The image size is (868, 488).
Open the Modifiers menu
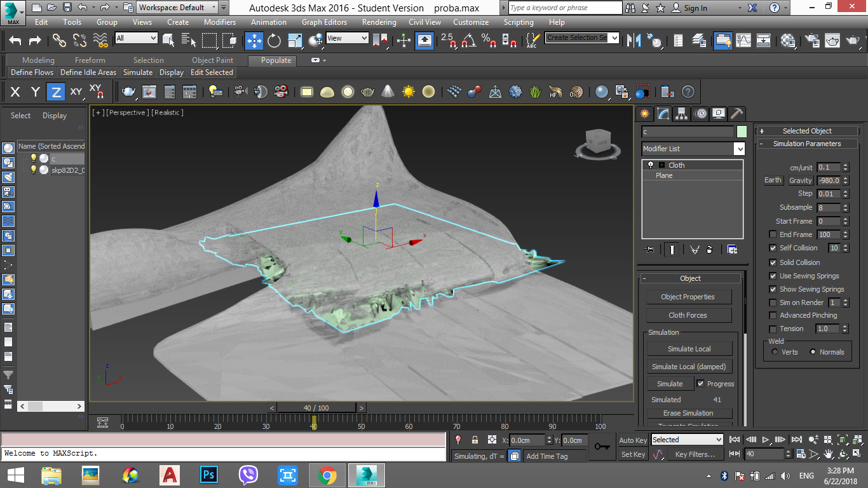(x=220, y=22)
